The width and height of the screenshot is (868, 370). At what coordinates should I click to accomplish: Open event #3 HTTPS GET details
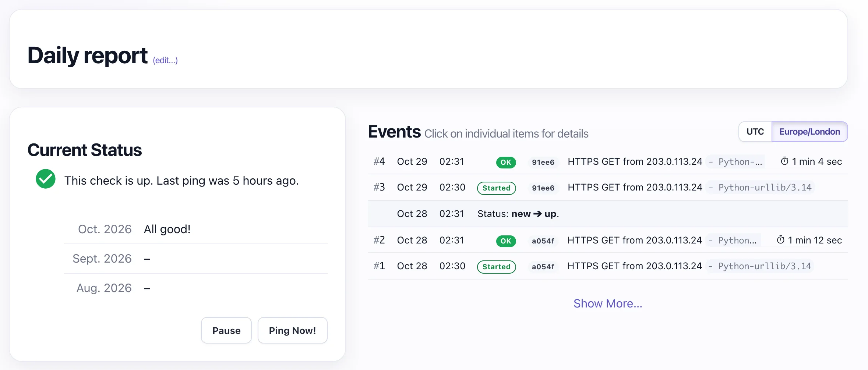pyautogui.click(x=635, y=187)
